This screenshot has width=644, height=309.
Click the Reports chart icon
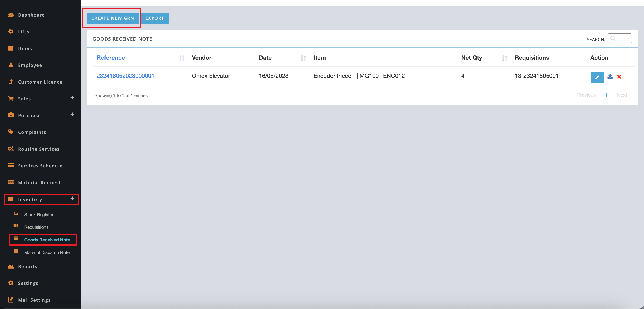click(11, 266)
